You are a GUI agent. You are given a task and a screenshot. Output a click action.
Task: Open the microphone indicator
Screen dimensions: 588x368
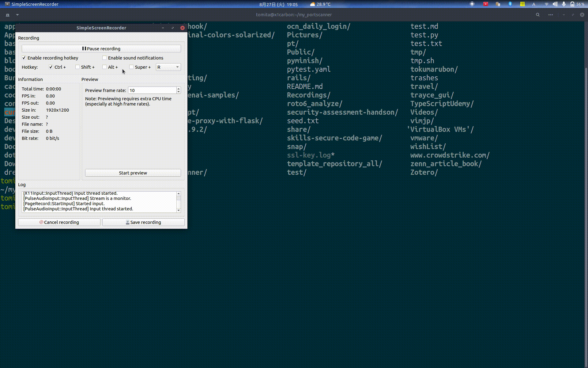click(563, 4)
